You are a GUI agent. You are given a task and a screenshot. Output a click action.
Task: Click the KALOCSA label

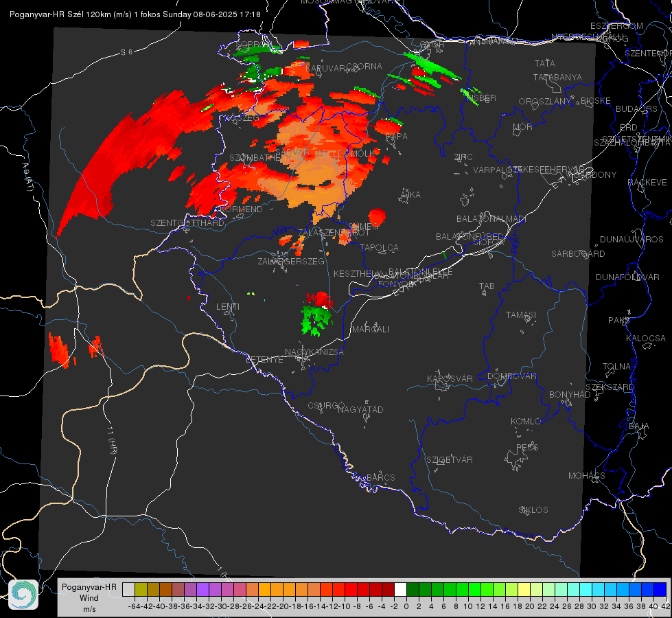tap(645, 339)
